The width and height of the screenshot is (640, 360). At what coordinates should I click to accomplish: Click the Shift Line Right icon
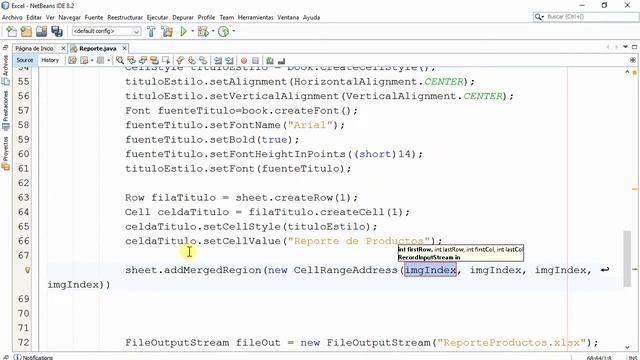(x=229, y=60)
